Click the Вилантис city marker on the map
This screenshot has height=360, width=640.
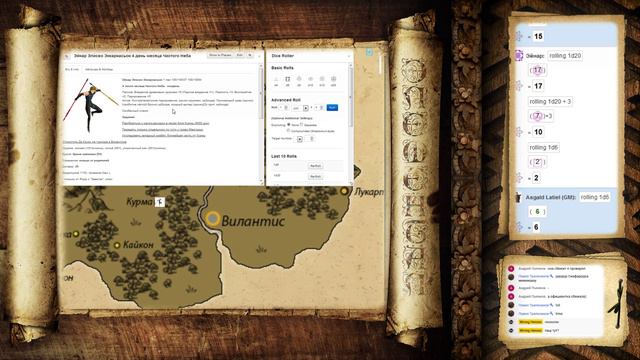point(212,219)
